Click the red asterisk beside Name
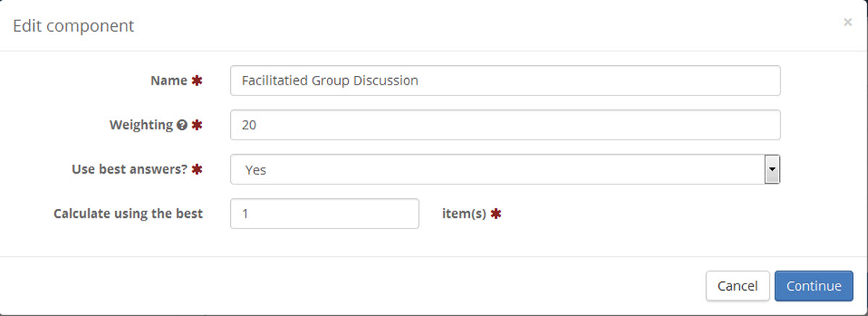 click(196, 81)
